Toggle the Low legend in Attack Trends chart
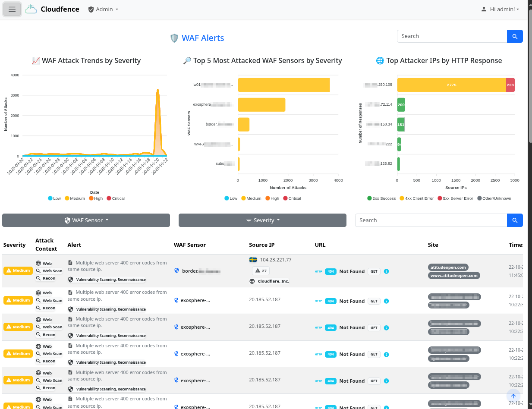 point(54,198)
